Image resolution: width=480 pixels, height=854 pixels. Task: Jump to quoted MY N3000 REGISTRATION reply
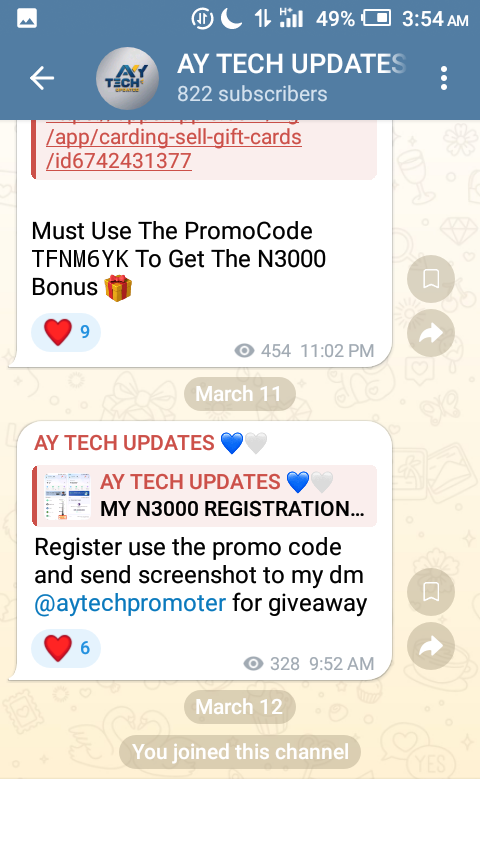pos(204,496)
